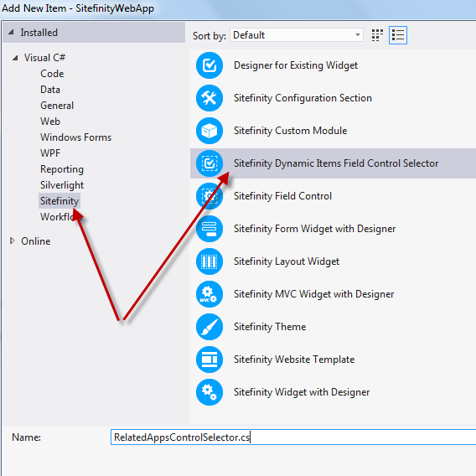Viewport: 476px width, 476px height.
Task: Select Sitefinity Layout Widget template text
Action: (287, 261)
